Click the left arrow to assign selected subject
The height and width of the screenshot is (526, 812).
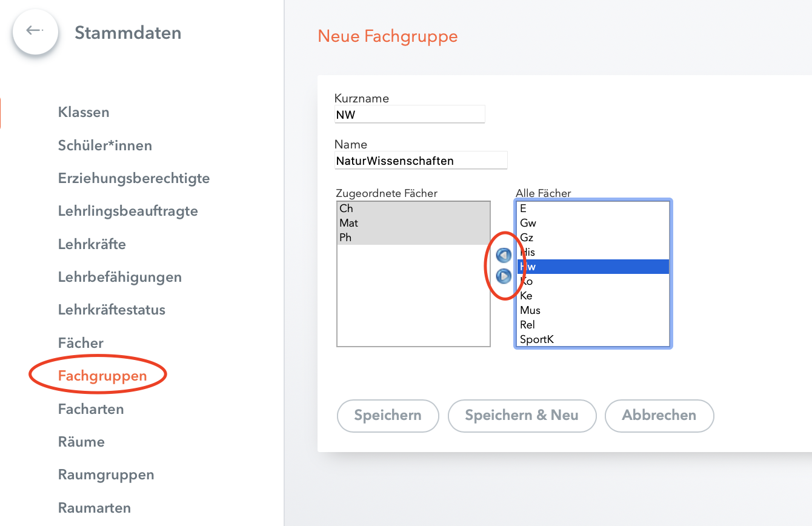coord(504,255)
